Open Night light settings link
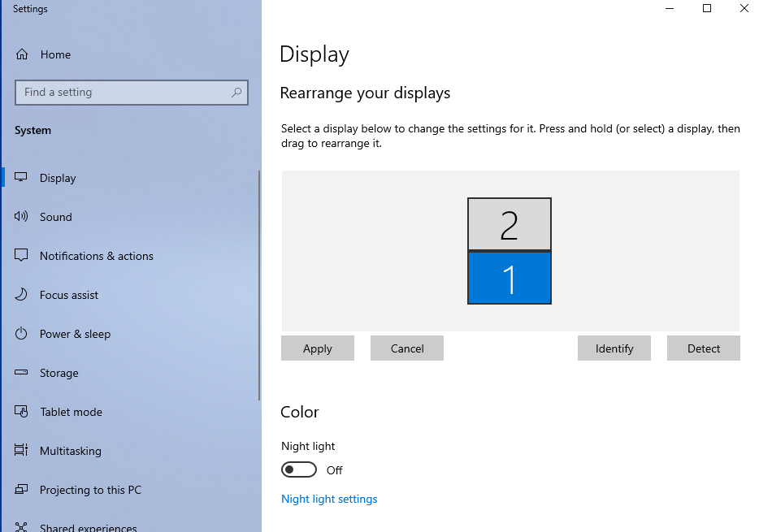 point(329,499)
